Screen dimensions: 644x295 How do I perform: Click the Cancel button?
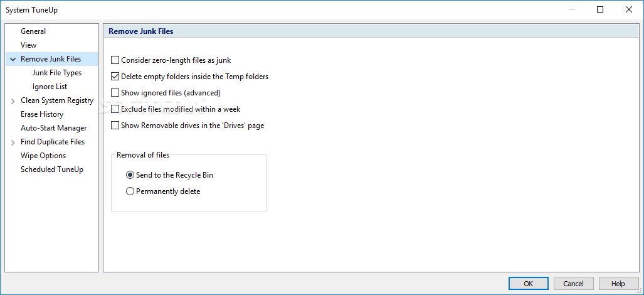[x=573, y=284]
